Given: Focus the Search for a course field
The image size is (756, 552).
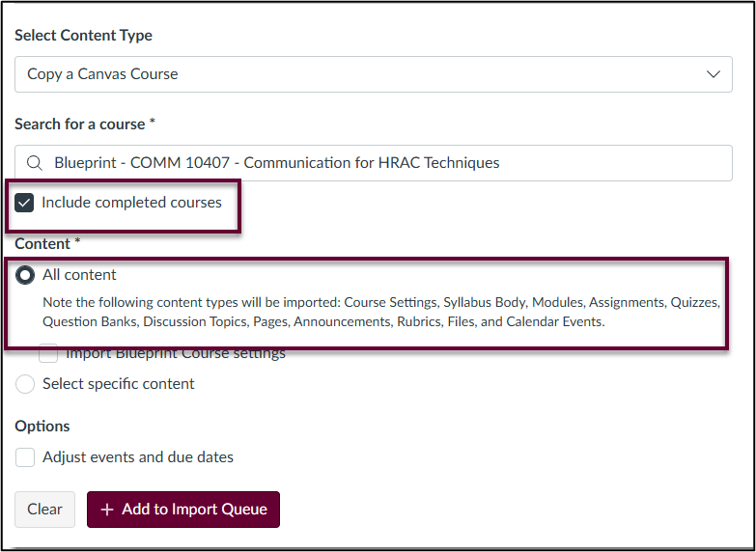Looking at the screenshot, I should pyautogui.click(x=374, y=163).
